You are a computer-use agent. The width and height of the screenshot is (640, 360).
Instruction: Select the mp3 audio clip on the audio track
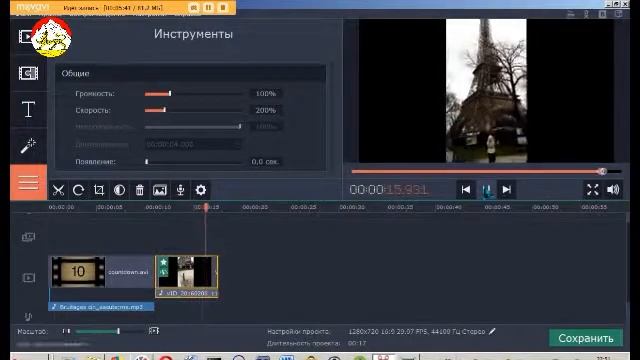click(101, 307)
